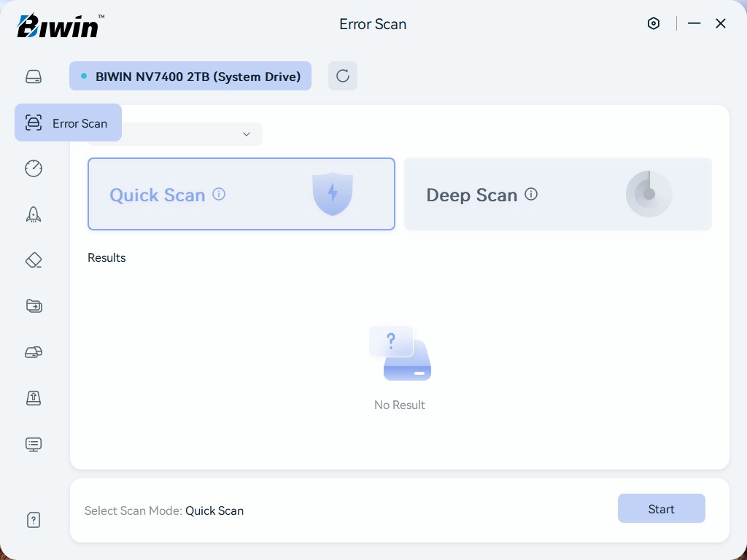Select the eraser secure erase icon

coord(34,260)
